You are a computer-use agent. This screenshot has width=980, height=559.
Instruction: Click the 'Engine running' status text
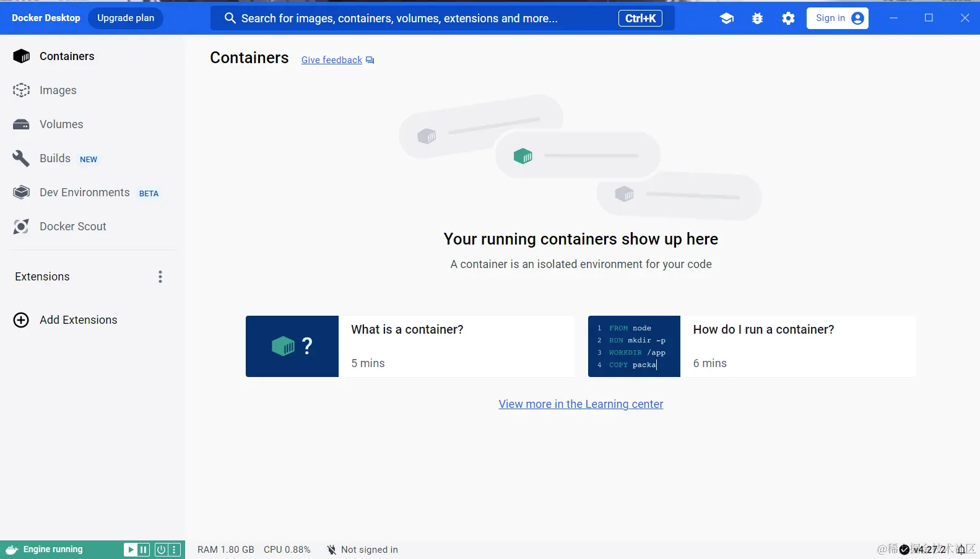pos(53,550)
